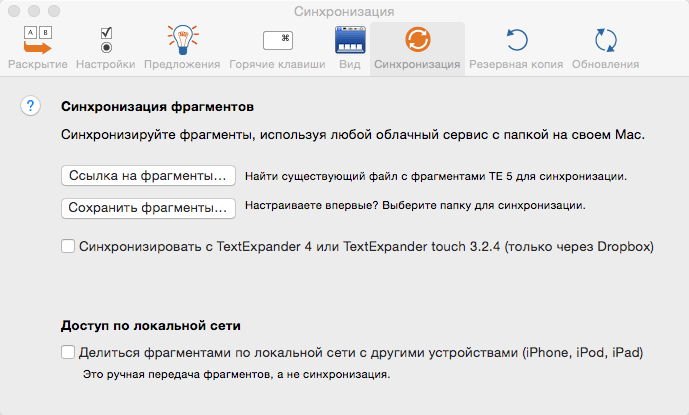Open the Горячие клавиши keyboard icon

278,40
